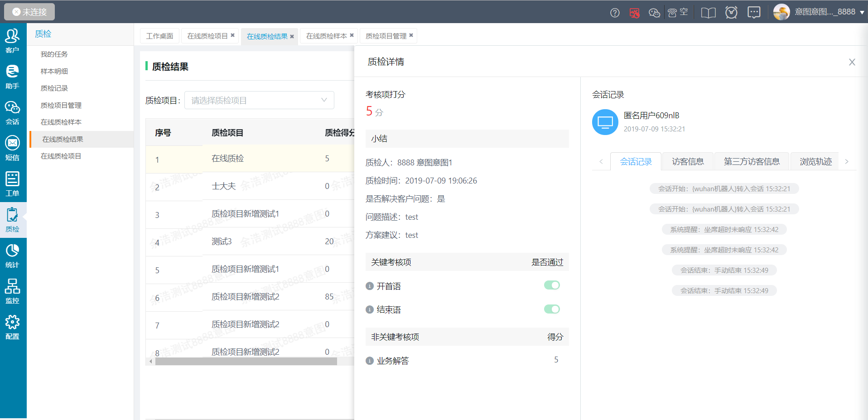Open 样本明细 in the menu
The width and height of the screenshot is (868, 420).
coord(54,71)
